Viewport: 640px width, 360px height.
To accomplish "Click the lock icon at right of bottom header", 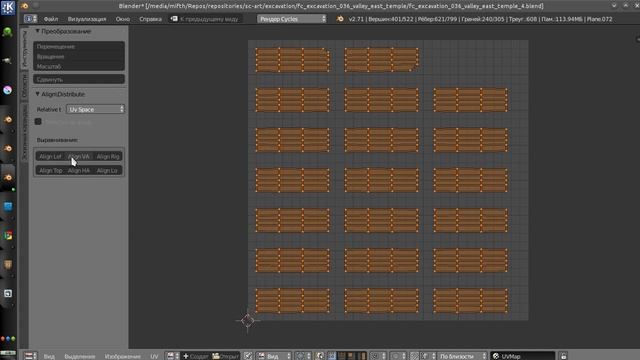I will (x=563, y=356).
